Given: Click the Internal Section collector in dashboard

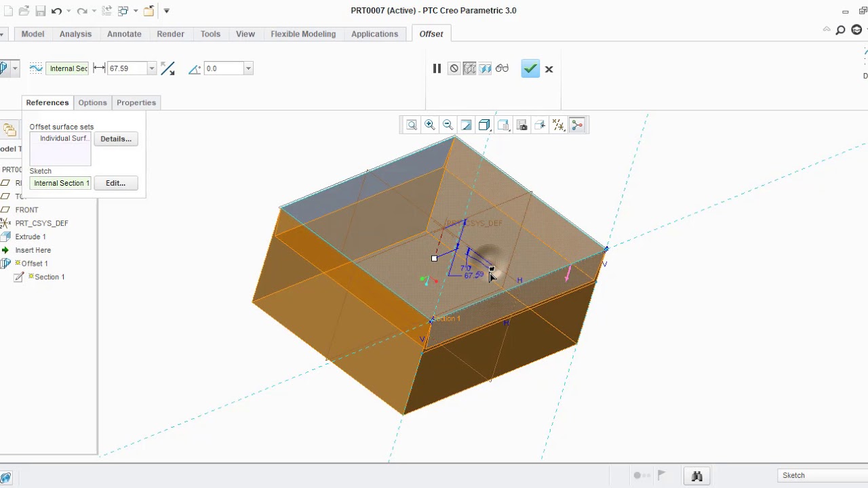Looking at the screenshot, I should coord(68,68).
